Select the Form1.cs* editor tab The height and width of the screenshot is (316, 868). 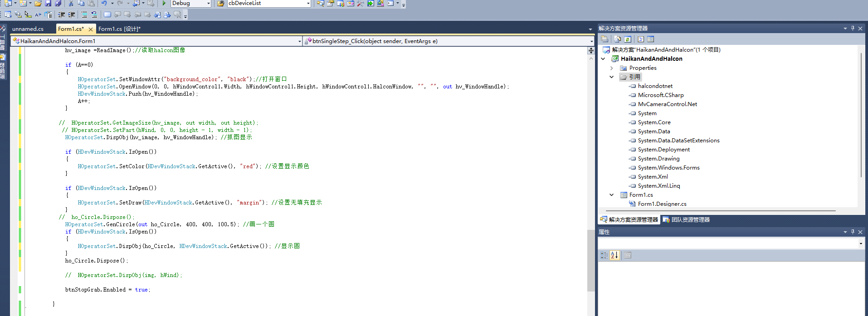coord(71,29)
